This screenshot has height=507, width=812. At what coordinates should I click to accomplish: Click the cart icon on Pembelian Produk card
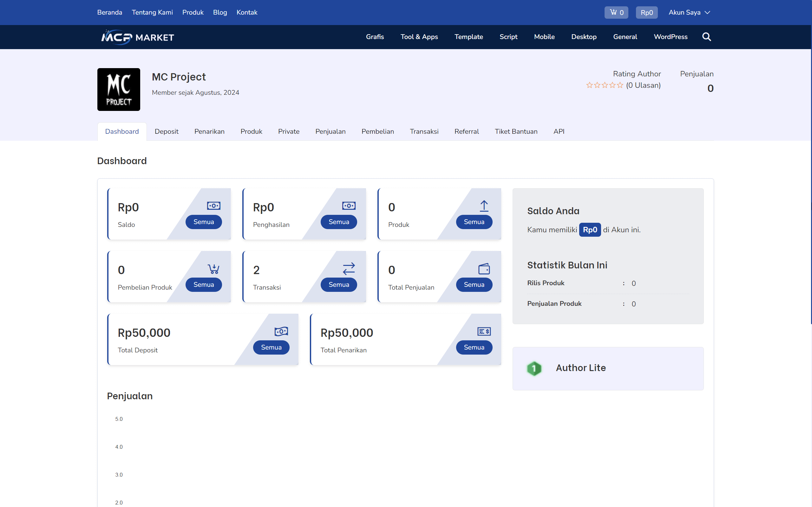tap(213, 268)
